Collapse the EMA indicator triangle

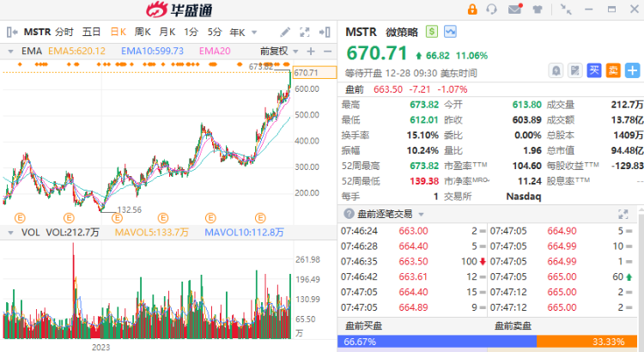[10, 52]
